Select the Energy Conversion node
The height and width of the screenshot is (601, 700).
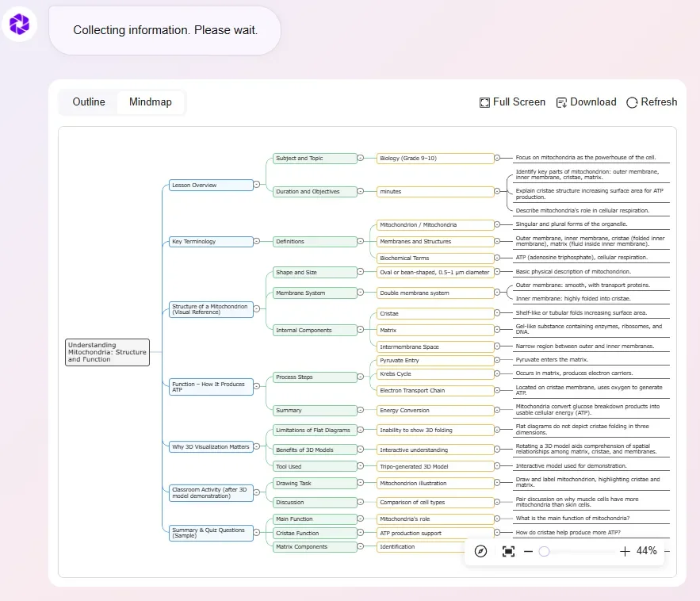(435, 411)
